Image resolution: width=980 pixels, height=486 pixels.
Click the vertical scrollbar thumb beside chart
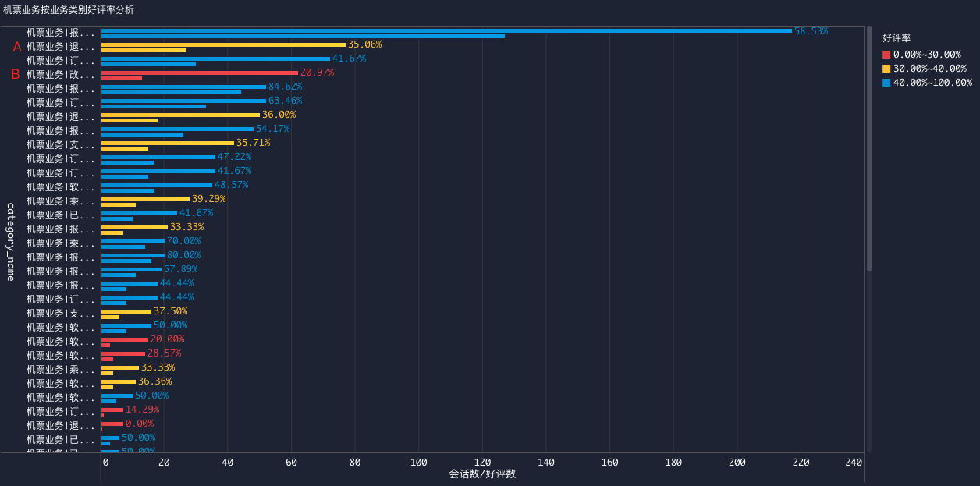tap(869, 148)
